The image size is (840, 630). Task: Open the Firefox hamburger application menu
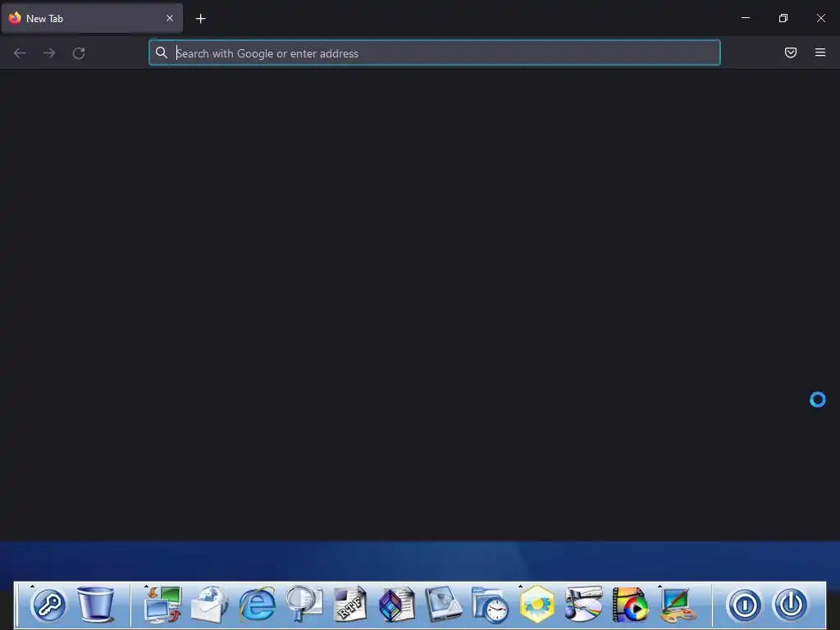(x=820, y=52)
